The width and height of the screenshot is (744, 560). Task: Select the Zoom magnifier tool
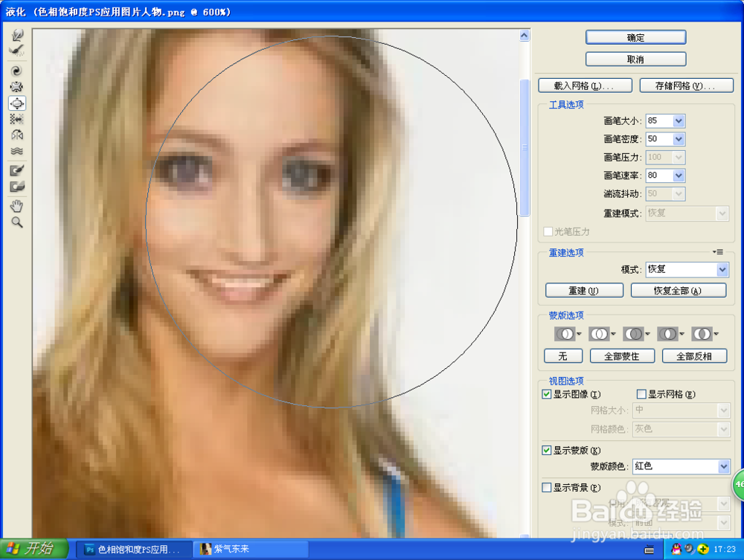coord(17,222)
